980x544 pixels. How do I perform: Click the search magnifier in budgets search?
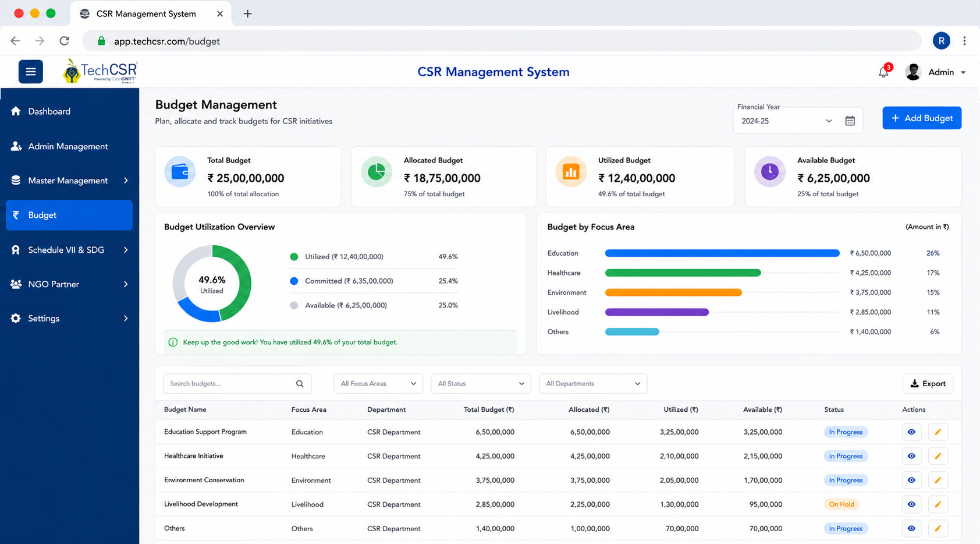click(300, 383)
